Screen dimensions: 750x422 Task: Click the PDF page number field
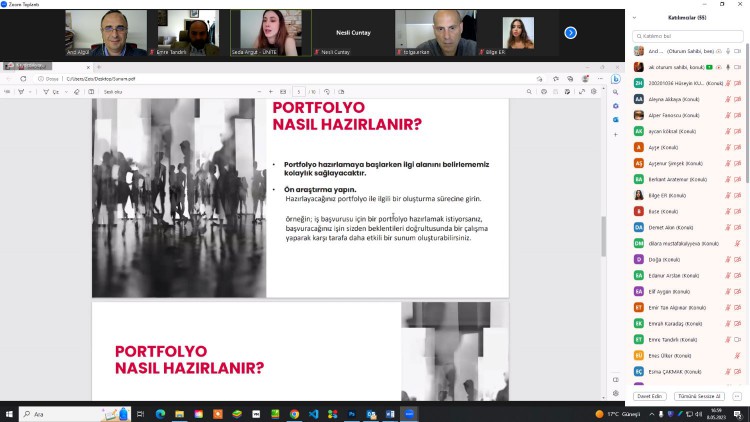point(298,92)
